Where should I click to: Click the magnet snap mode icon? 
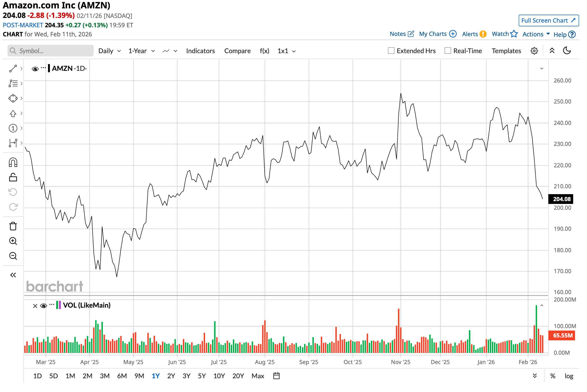point(13,162)
